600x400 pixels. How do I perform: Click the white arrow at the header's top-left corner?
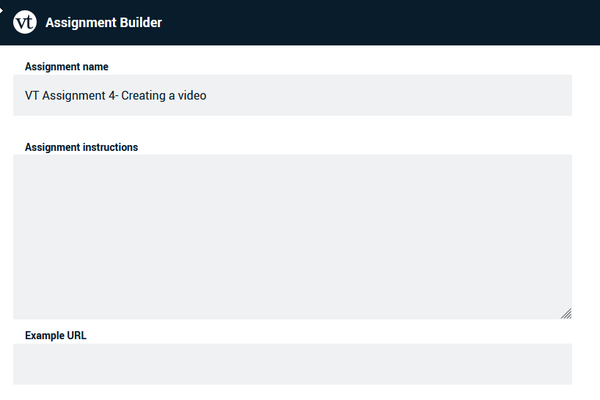click(1, 10)
